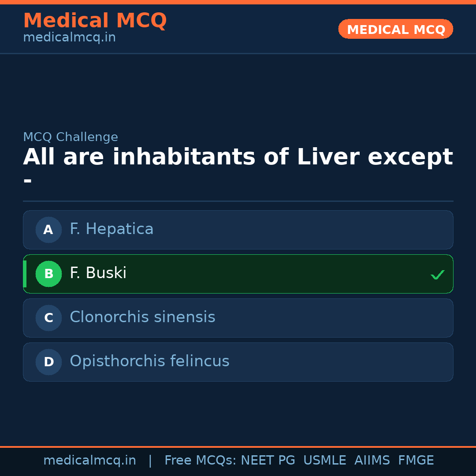The height and width of the screenshot is (476, 476).
Task: Click the MCQ Challenge label
Action: (x=71, y=137)
